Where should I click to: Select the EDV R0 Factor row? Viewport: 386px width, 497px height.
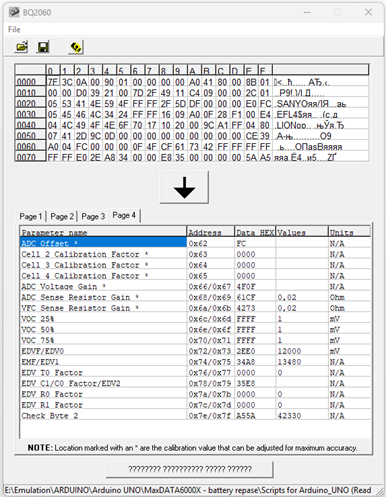195,394
